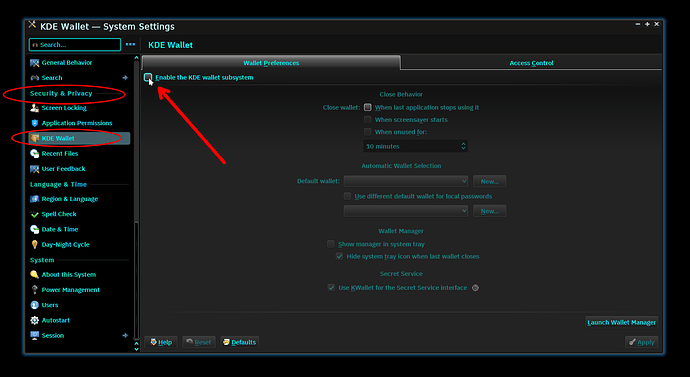
Task: Click System Settings title bar app icon
Action: [32, 25]
